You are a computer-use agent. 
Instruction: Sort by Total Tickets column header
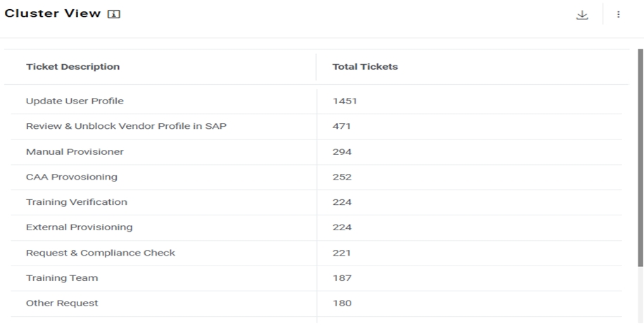click(365, 67)
